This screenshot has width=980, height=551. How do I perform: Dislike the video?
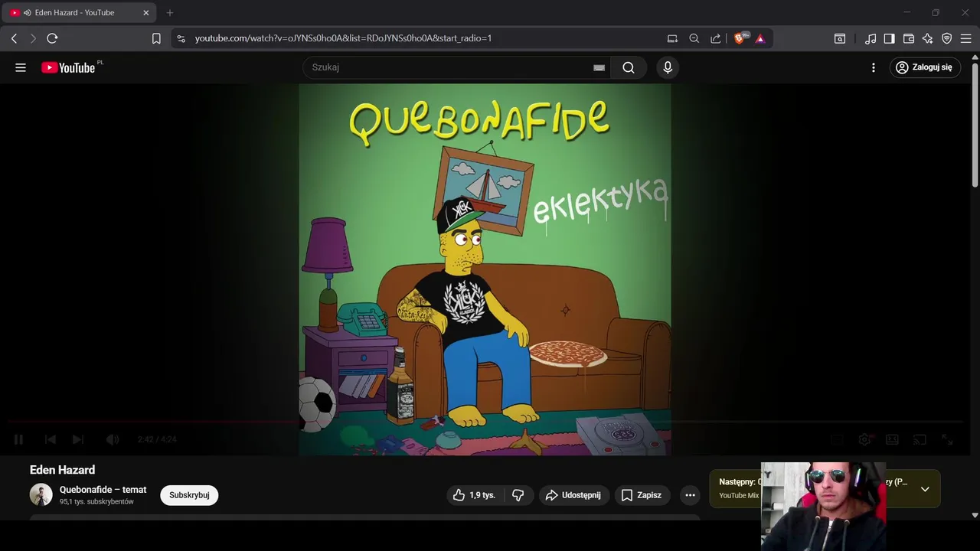click(x=518, y=495)
